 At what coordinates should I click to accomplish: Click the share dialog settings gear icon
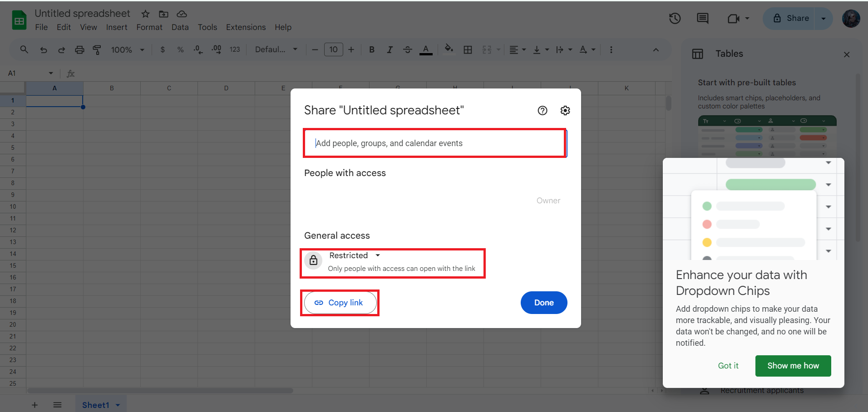[565, 110]
